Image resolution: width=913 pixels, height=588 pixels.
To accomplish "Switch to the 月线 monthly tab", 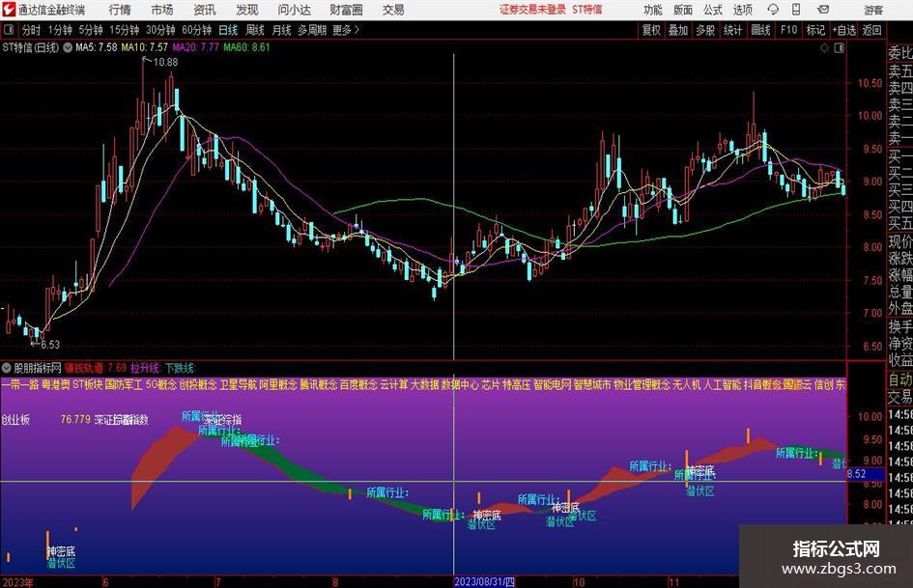I will (282, 30).
